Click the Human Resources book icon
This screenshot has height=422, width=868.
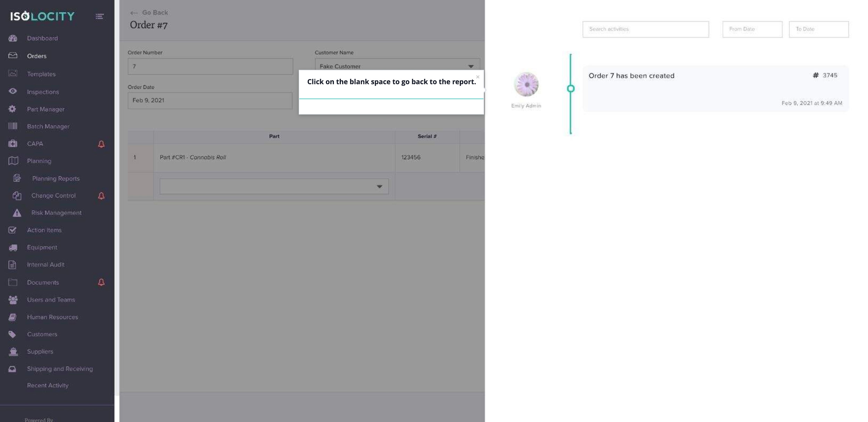tap(12, 317)
